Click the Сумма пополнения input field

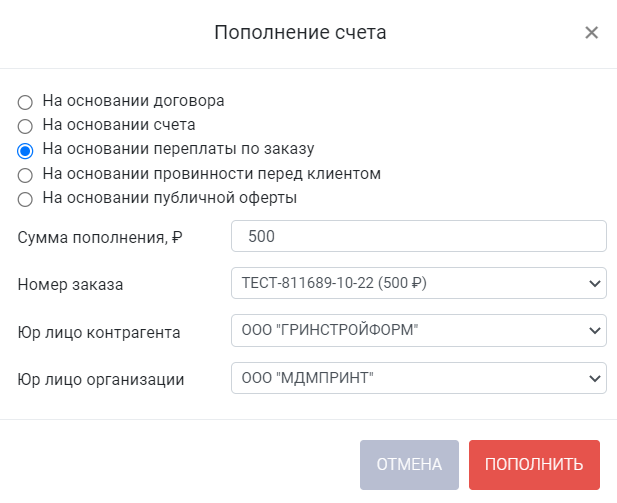click(419, 236)
